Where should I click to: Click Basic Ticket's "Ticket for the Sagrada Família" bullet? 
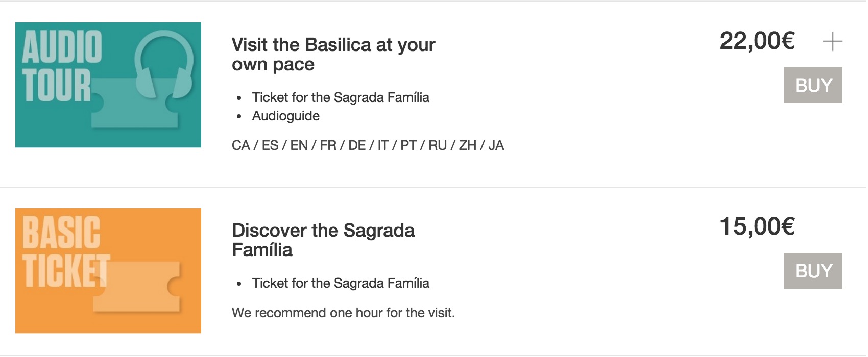coord(340,283)
